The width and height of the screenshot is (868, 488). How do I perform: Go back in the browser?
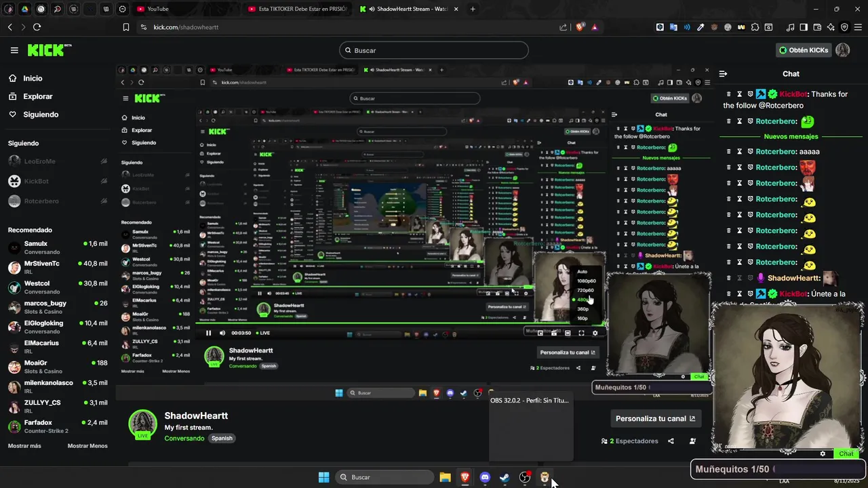pos(9,27)
